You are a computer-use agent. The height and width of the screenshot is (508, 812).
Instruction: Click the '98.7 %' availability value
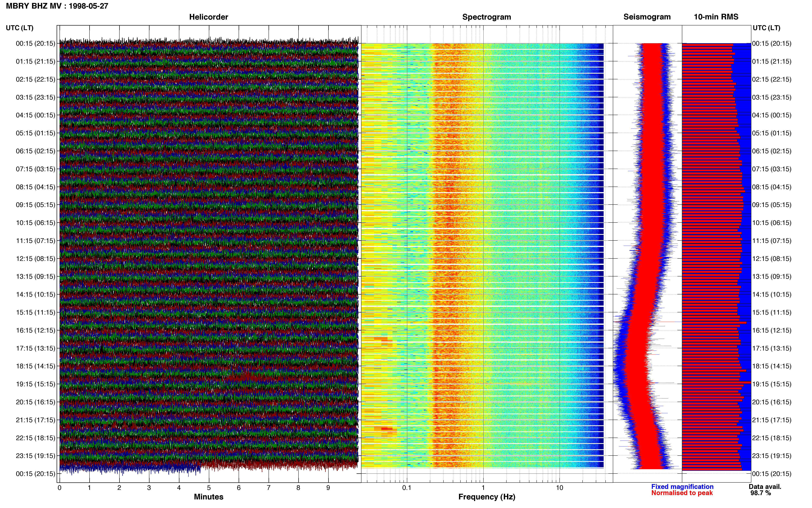coord(761,493)
